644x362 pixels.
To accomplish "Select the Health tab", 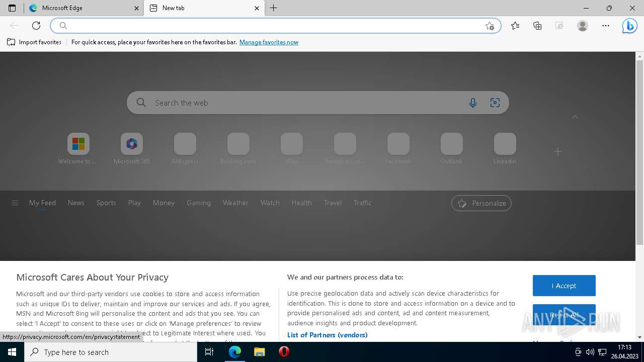I will click(x=302, y=203).
